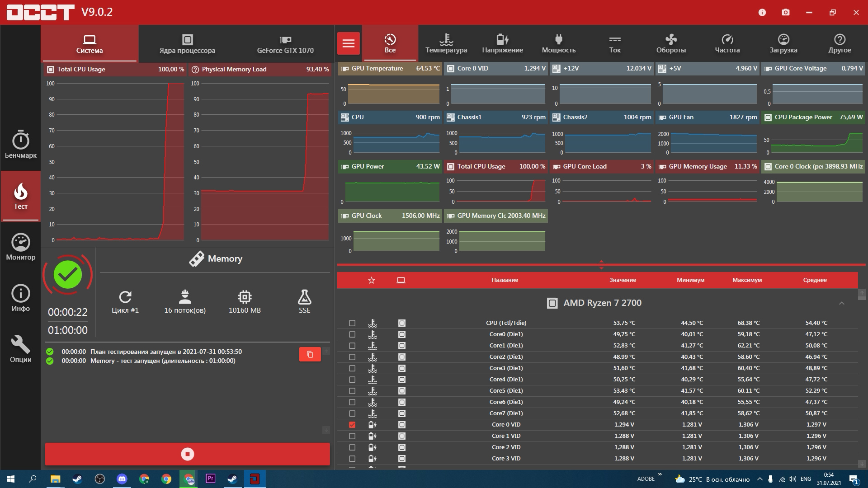Uncheck the Core 0 VID checkbox
The width and height of the screenshot is (868, 488).
point(352,425)
